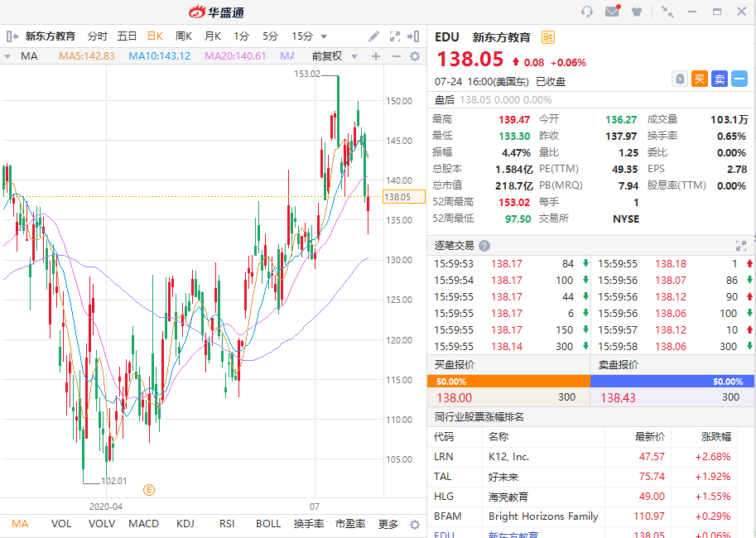Click 卖盘报价 ask quotes header
The width and height of the screenshot is (756, 538).
[618, 365]
